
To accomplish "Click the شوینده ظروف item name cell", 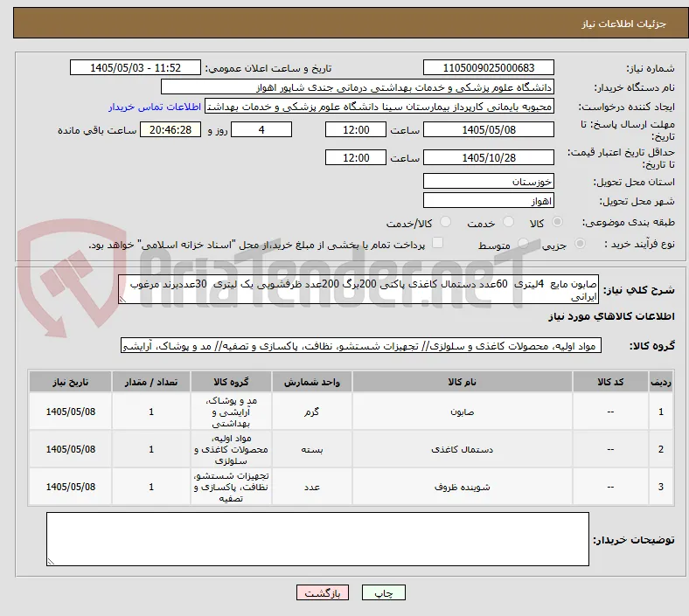I will click(x=463, y=487).
